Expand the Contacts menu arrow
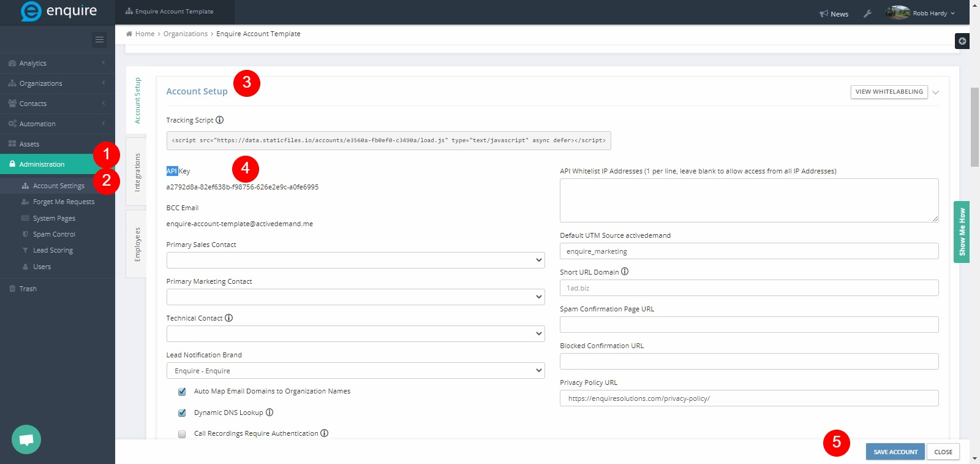The height and width of the screenshot is (464, 980). coord(104,103)
